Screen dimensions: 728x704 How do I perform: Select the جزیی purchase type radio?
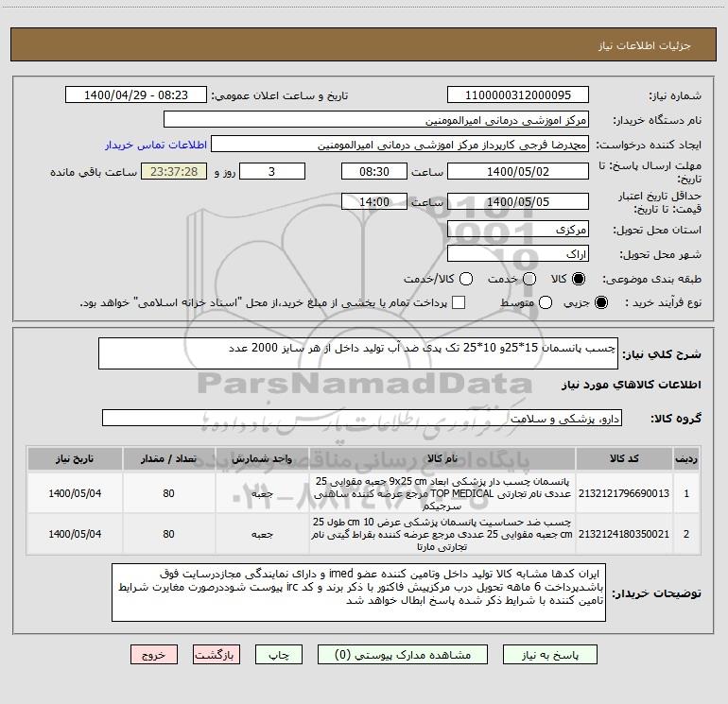[600, 302]
